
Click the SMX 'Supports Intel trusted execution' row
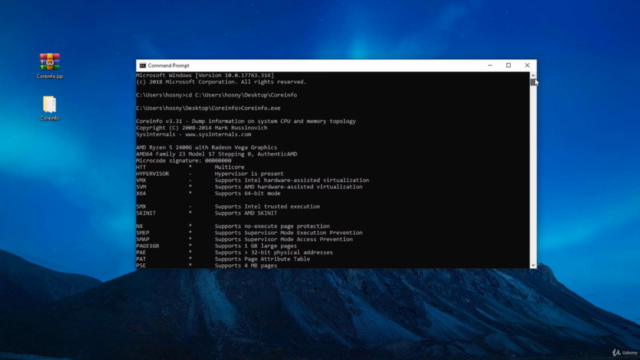[x=228, y=207]
